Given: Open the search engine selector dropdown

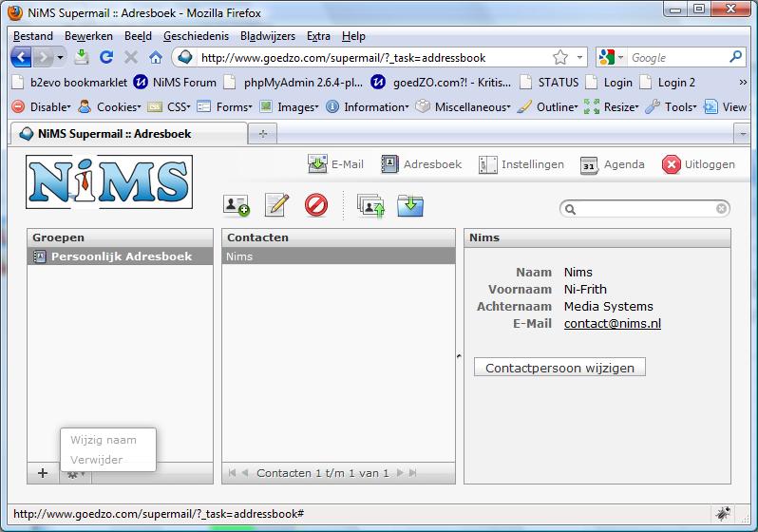Looking at the screenshot, I should click(611, 57).
